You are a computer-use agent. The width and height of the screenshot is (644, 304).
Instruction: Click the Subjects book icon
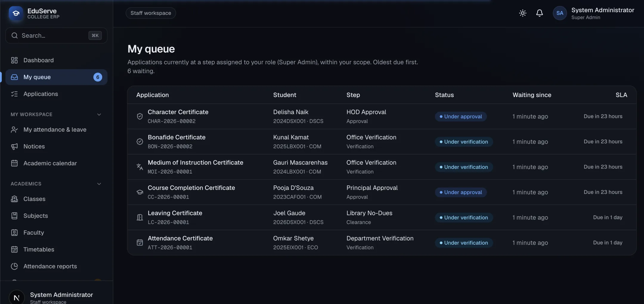coord(14,216)
